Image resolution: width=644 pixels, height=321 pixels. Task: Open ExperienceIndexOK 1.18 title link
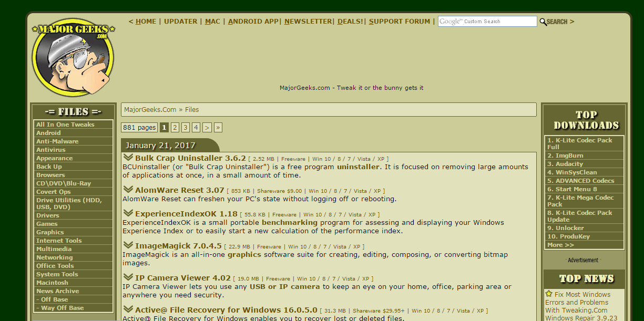point(186,214)
